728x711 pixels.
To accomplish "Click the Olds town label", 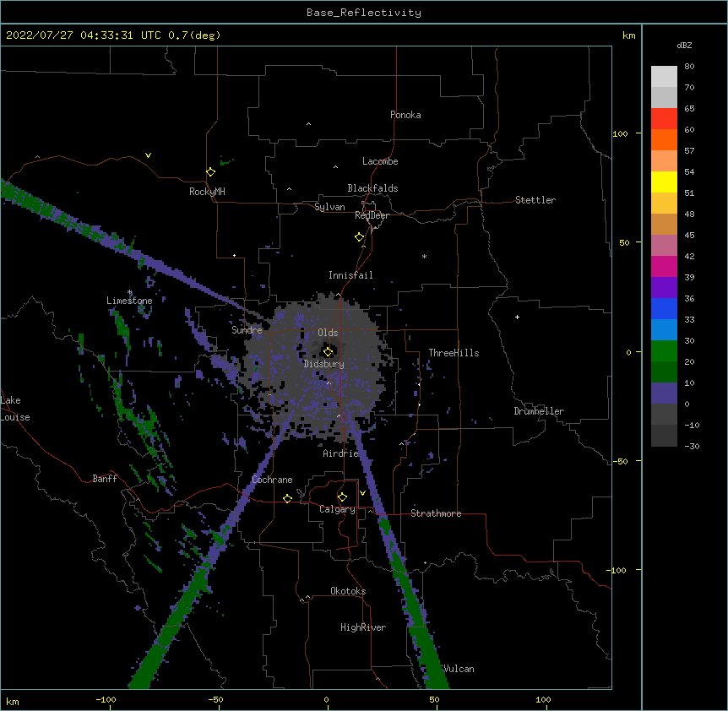I will coord(328,333).
